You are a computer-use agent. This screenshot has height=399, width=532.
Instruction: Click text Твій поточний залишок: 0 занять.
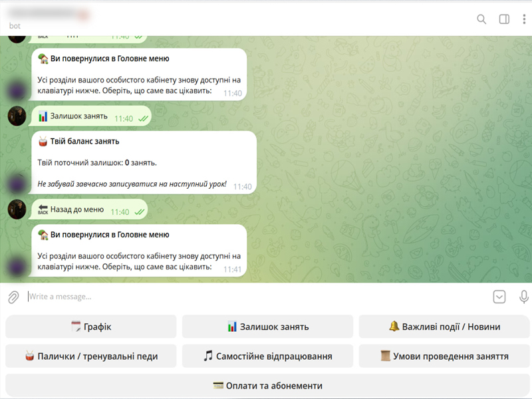(x=97, y=163)
